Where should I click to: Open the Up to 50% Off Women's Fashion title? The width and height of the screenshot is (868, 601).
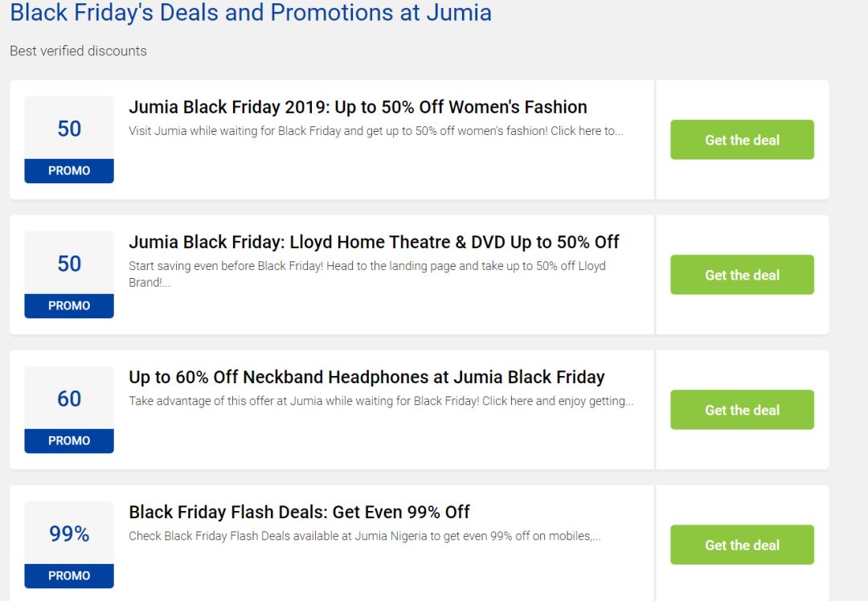(358, 107)
